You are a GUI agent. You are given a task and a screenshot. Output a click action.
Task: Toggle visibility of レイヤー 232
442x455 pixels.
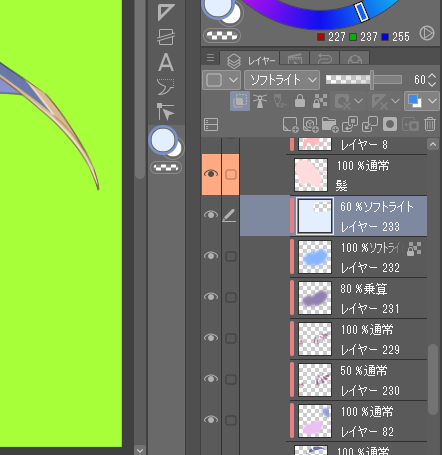point(211,256)
